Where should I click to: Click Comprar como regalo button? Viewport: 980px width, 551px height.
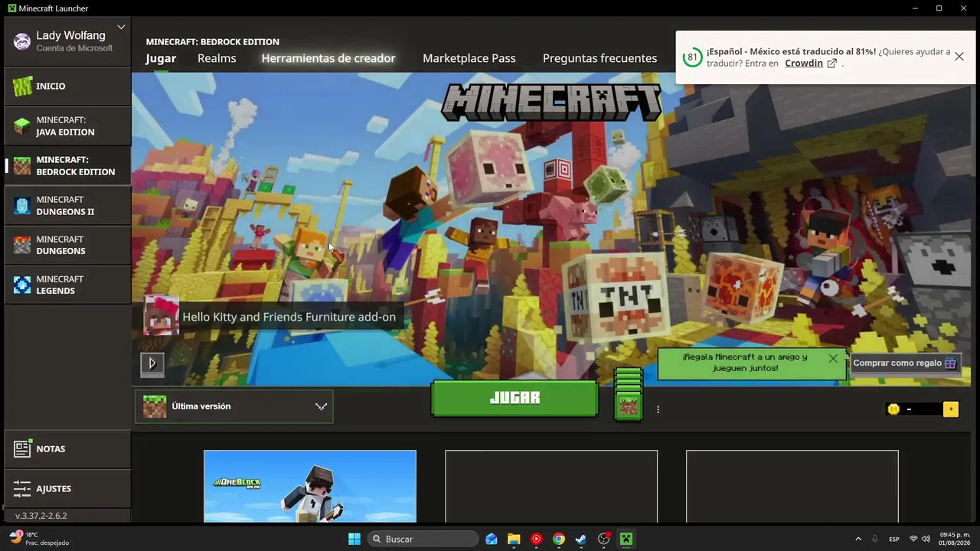click(905, 364)
